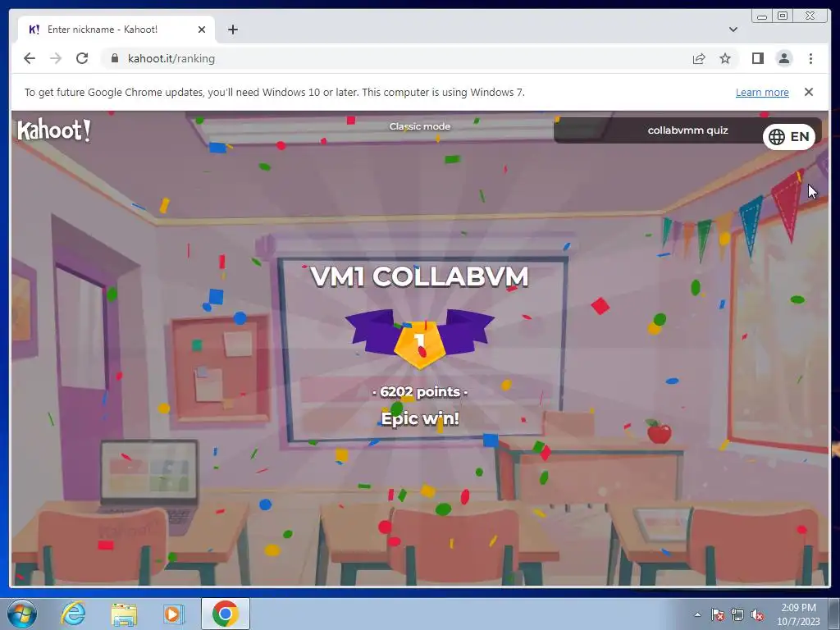Open the Chrome side panel
The height and width of the screenshot is (630, 840).
[757, 58]
